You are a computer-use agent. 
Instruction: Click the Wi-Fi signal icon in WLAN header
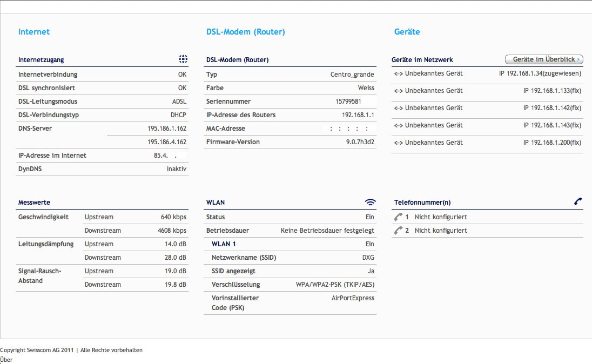[x=370, y=202]
